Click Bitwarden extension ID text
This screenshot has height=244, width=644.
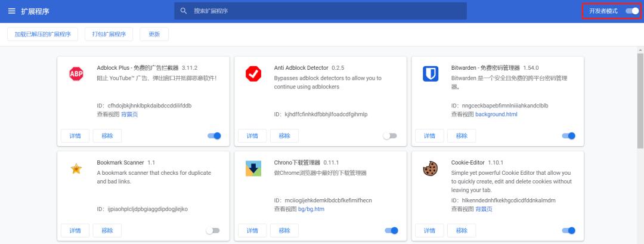[500, 106]
